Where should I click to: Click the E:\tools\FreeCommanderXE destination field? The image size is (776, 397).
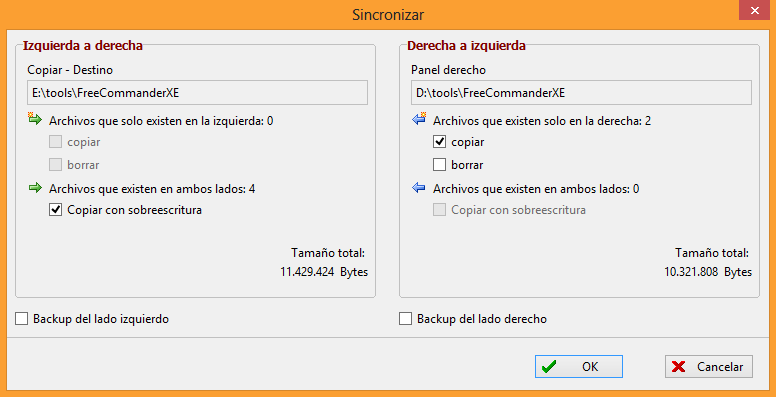(197, 93)
